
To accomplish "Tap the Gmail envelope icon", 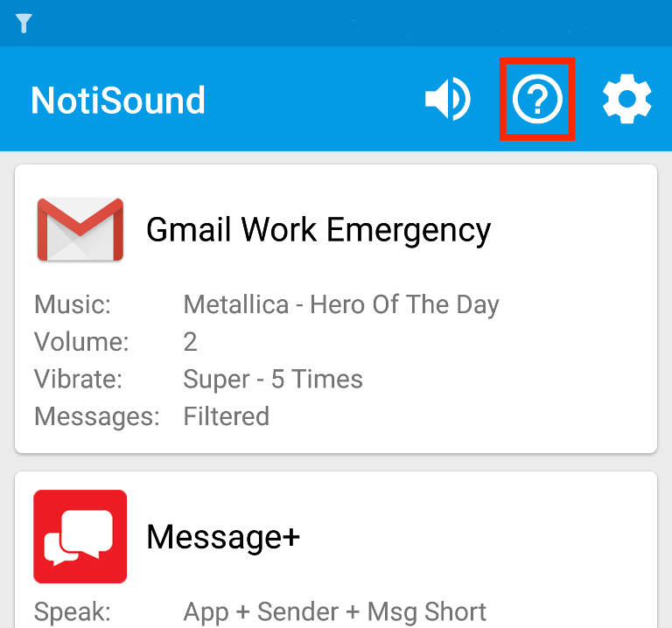I will coord(80,230).
